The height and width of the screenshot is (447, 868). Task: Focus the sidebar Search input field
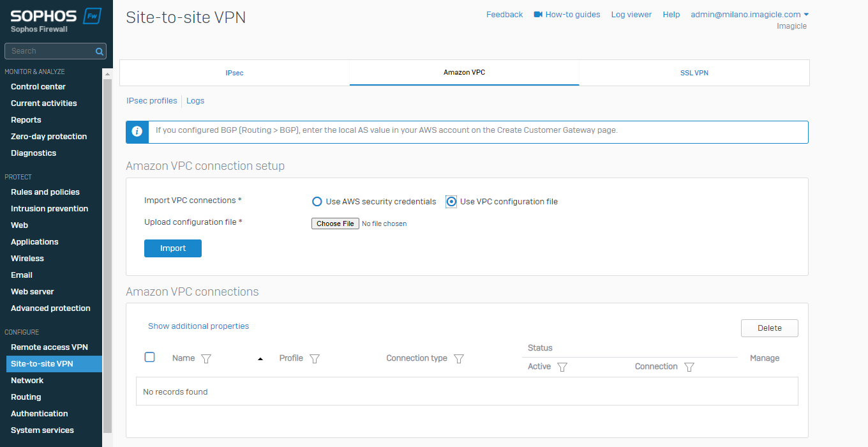(51, 51)
